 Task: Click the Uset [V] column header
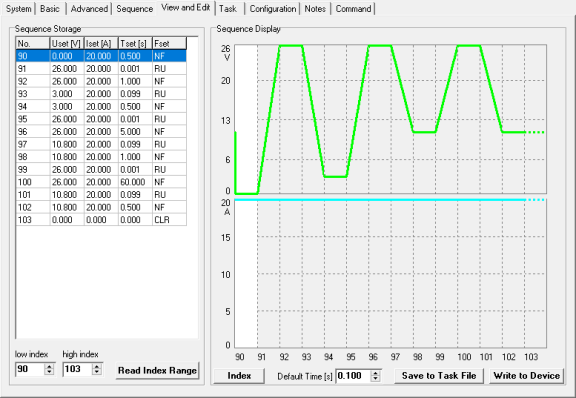click(67, 43)
